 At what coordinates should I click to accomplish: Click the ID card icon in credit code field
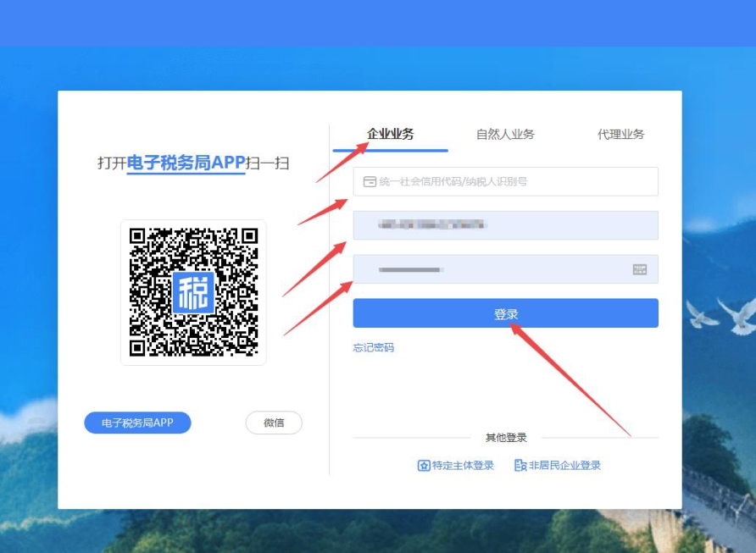(x=370, y=181)
